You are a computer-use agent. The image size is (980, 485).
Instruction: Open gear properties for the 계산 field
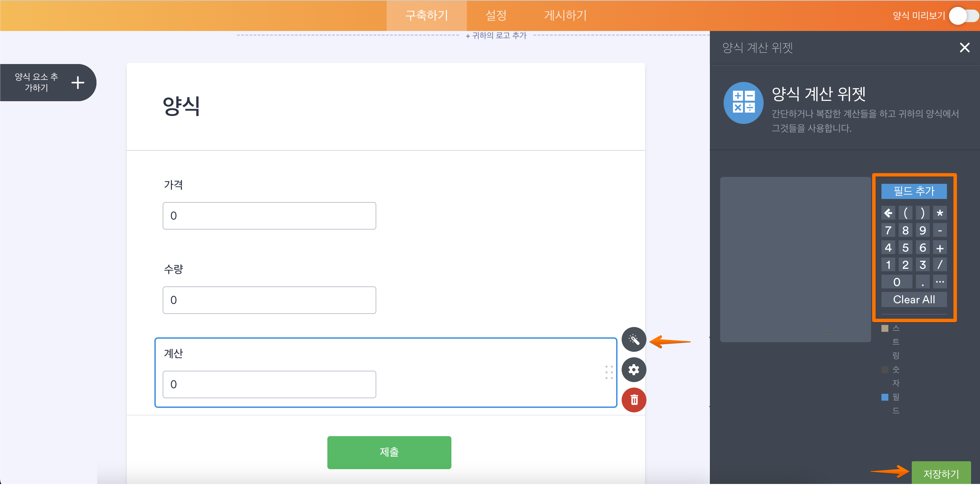coord(633,369)
